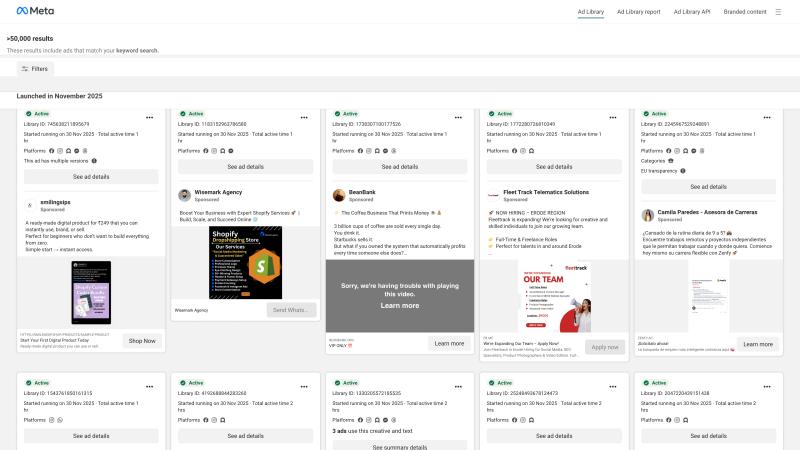This screenshot has height=450, width=800.
Task: Open the three-dot menu on the smilingsips ad
Action: pos(149,117)
